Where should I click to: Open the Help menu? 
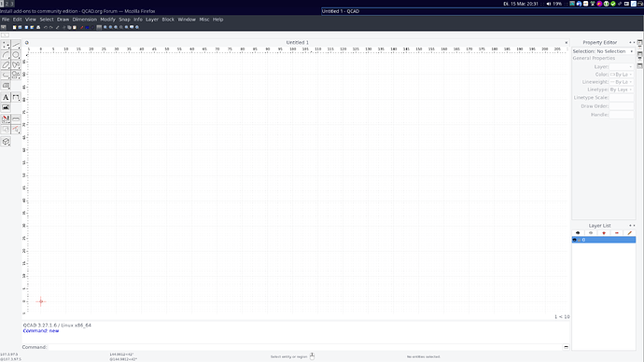click(218, 20)
